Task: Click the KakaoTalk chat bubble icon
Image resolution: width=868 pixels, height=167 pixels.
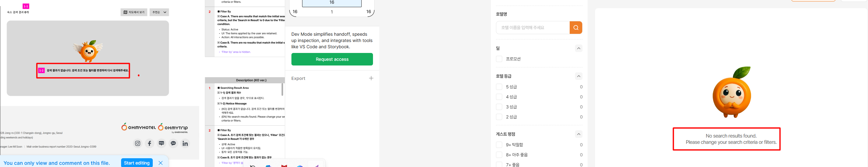Action: pyautogui.click(x=173, y=144)
